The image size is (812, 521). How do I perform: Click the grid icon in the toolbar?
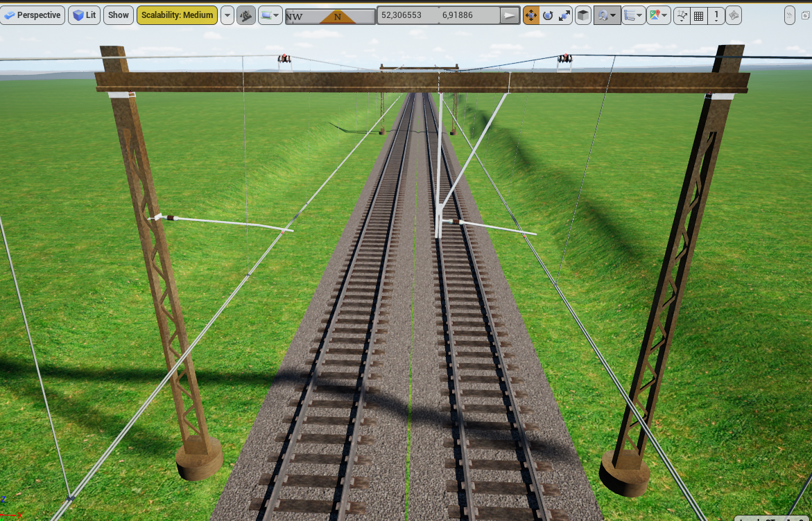coord(699,15)
